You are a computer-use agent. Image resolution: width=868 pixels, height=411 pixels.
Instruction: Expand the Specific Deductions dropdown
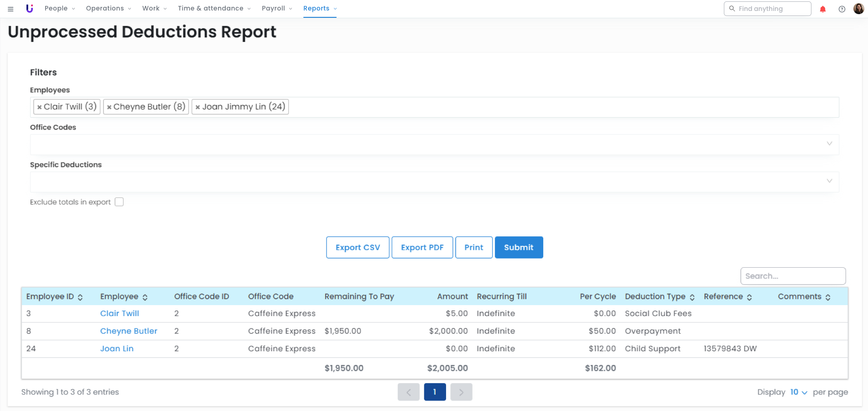829,181
